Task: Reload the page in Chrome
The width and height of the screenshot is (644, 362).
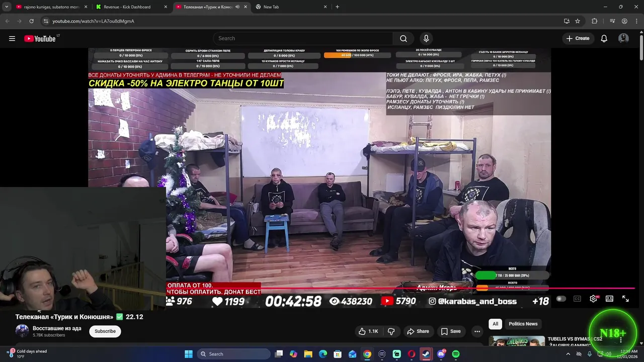Action: click(x=31, y=21)
